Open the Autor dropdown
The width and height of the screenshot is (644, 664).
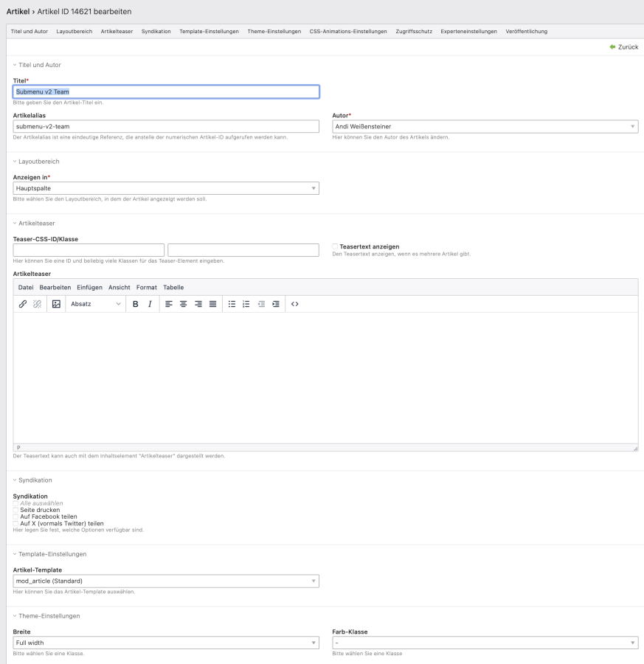pyautogui.click(x=485, y=127)
